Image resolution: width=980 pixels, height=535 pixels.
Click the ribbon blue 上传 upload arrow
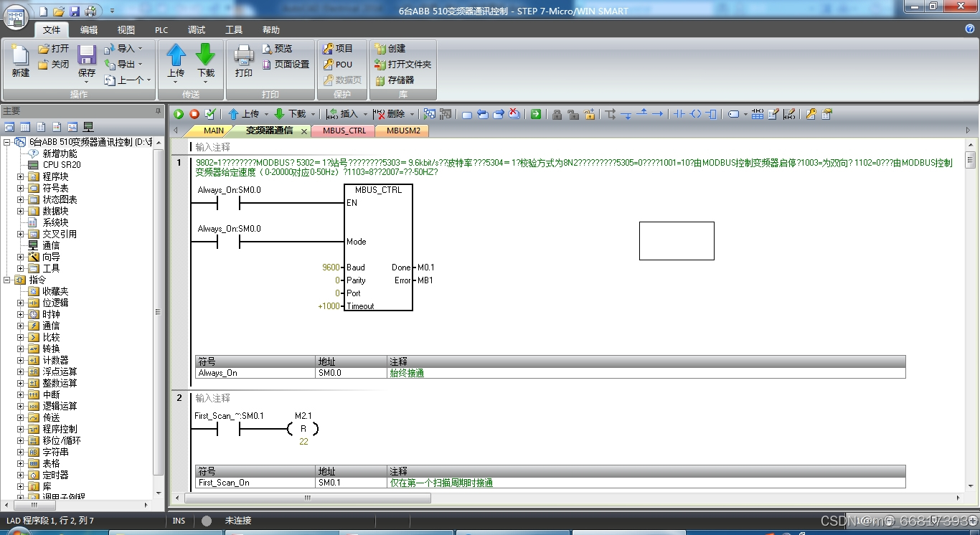pos(176,55)
